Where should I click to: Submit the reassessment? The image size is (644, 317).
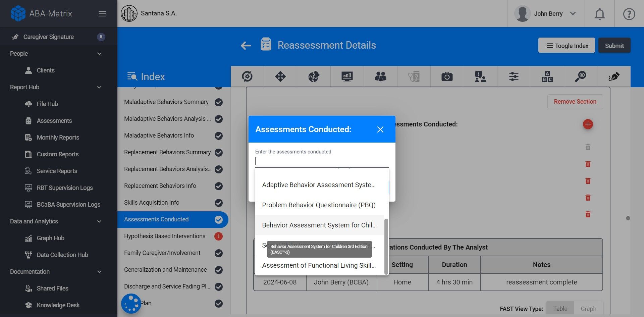pyautogui.click(x=614, y=45)
